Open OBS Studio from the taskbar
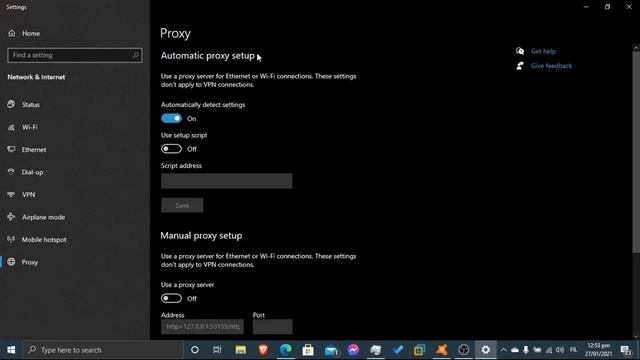The height and width of the screenshot is (360, 640). point(464,350)
